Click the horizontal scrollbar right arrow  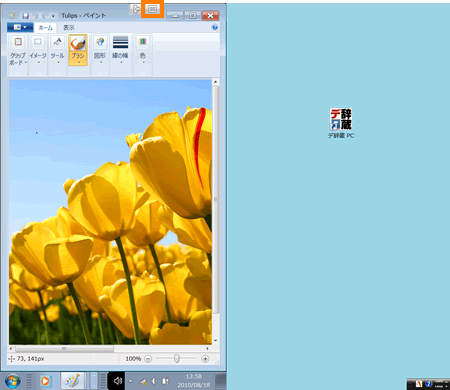(208, 349)
